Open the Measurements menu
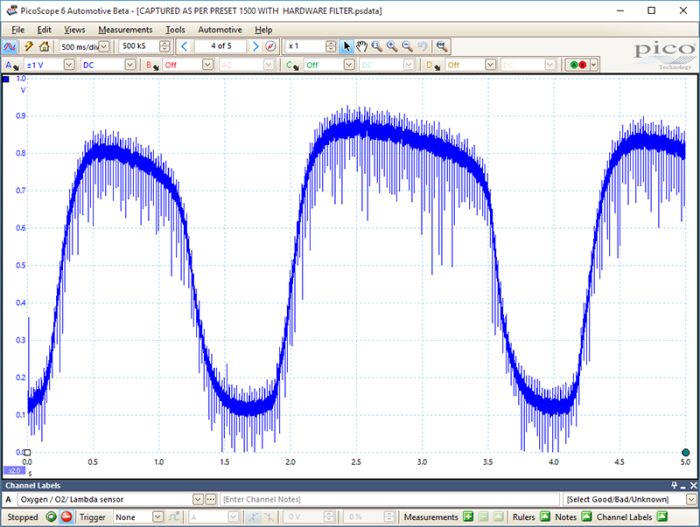The width and height of the screenshot is (700, 527). [125, 29]
